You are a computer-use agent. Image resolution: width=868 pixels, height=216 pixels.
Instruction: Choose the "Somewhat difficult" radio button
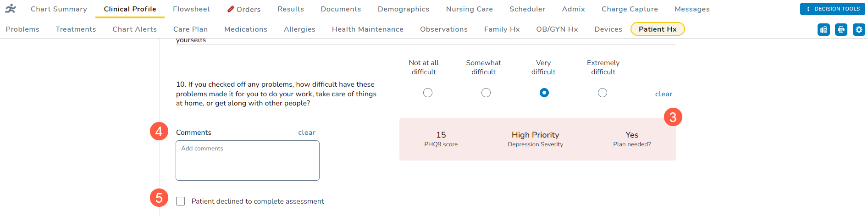[x=486, y=93]
